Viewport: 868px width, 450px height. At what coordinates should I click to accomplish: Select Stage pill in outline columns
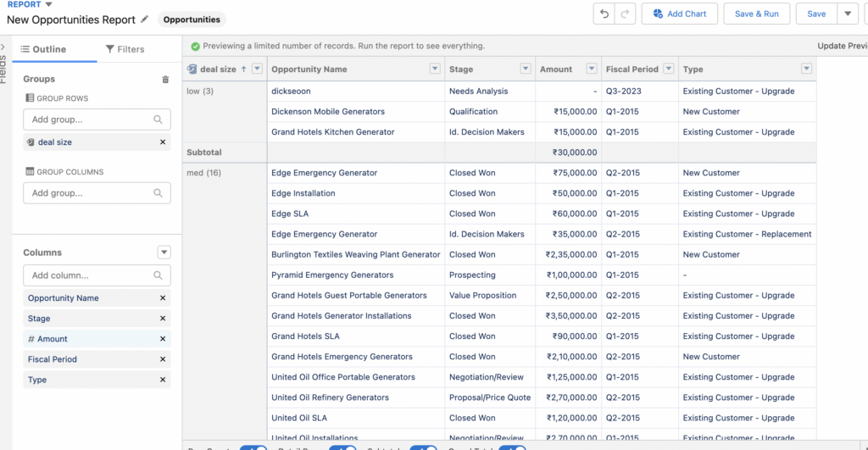point(97,319)
